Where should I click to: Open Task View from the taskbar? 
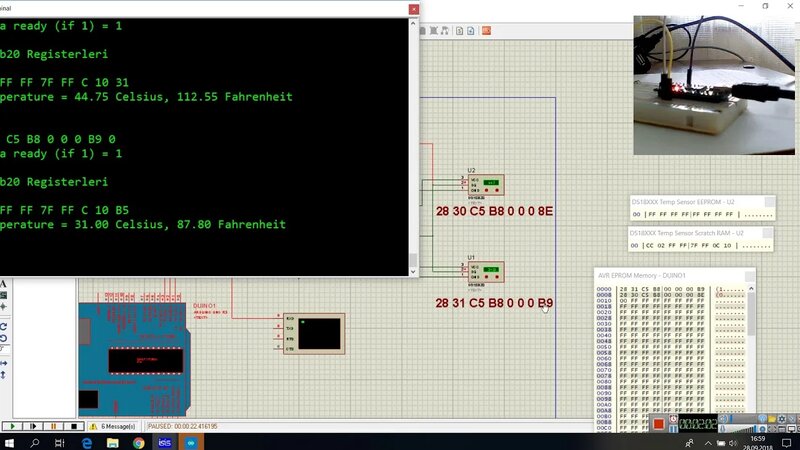click(x=60, y=442)
